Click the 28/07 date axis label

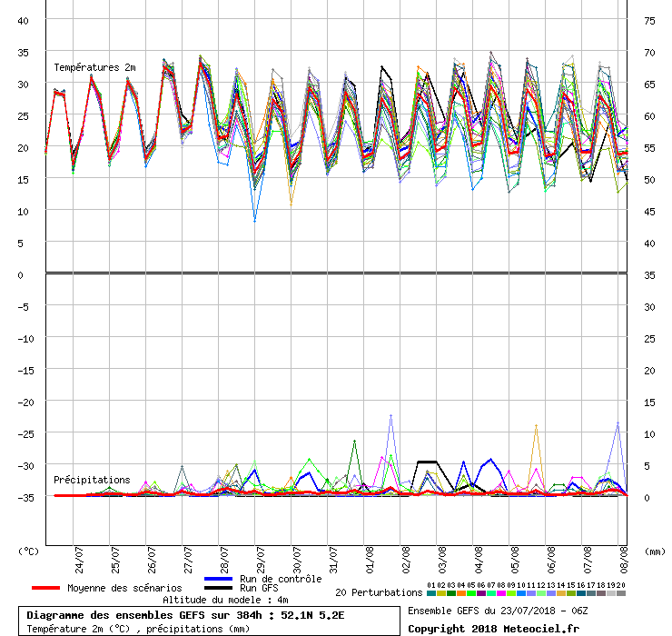[x=224, y=560]
